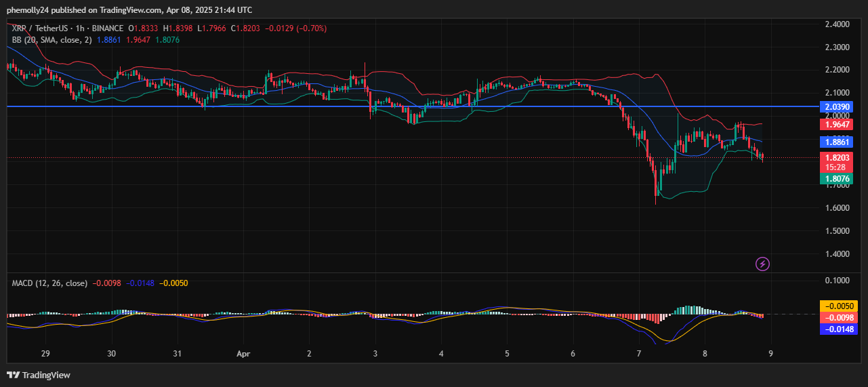Click the purple lightning bolt icon
868x387 pixels.
[762, 264]
